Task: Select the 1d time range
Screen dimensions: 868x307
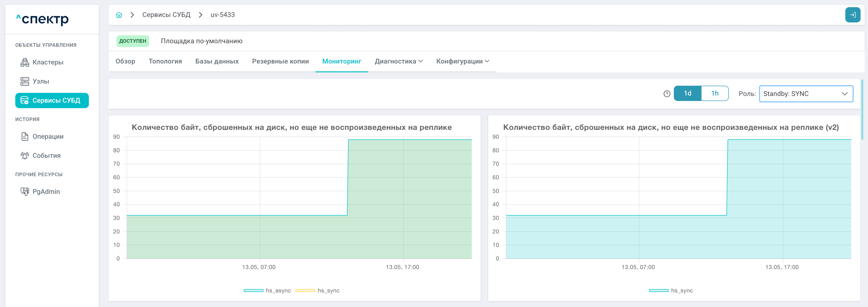Action: point(687,93)
